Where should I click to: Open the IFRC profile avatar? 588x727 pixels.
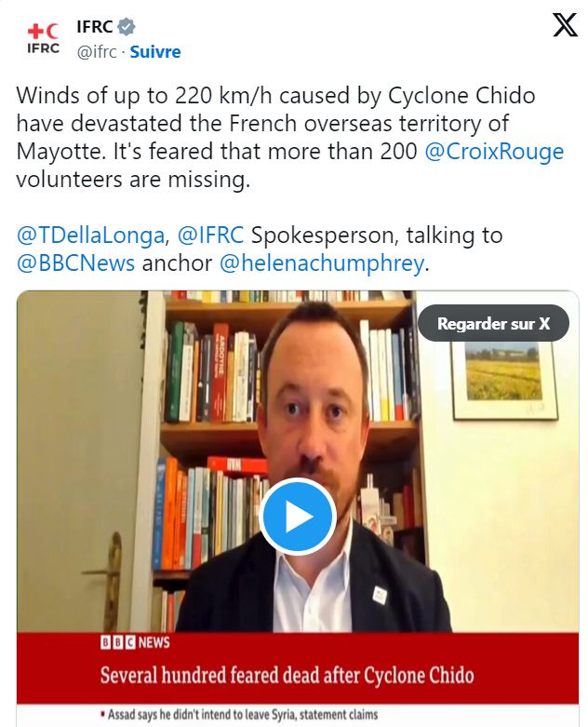pyautogui.click(x=43, y=38)
